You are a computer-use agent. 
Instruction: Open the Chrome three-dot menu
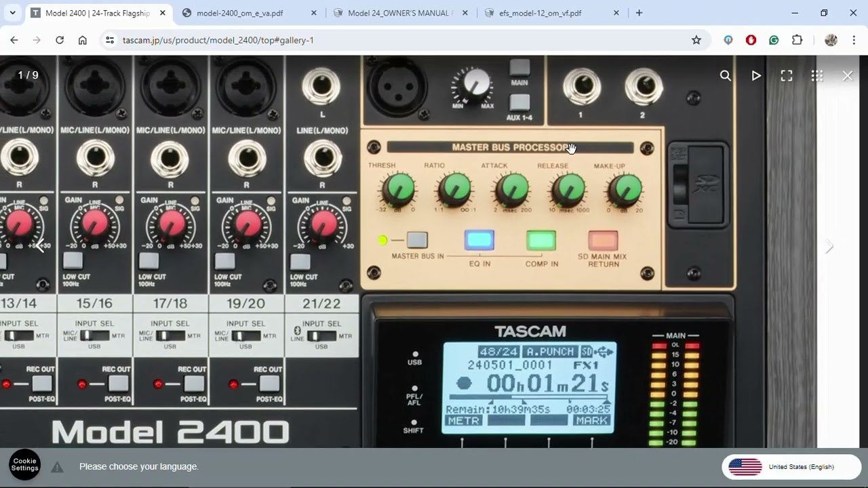click(854, 40)
